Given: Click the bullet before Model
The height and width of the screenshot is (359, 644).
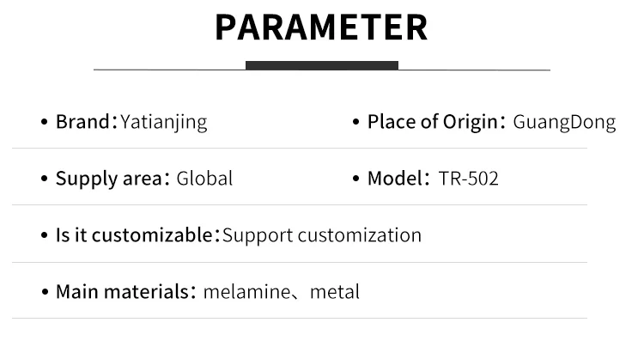Looking at the screenshot, I should coord(355,179).
